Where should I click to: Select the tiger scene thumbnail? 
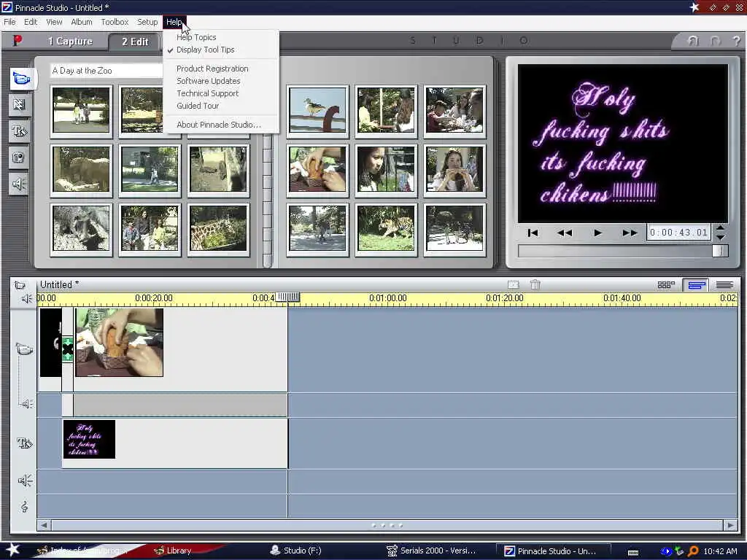click(x=387, y=228)
